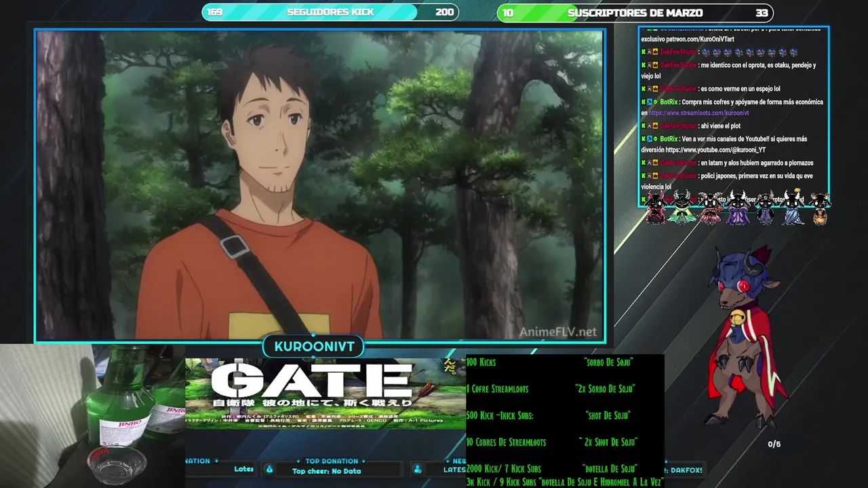Click the anime video frame with orange-shirt man
The image size is (868, 488).
[320, 185]
